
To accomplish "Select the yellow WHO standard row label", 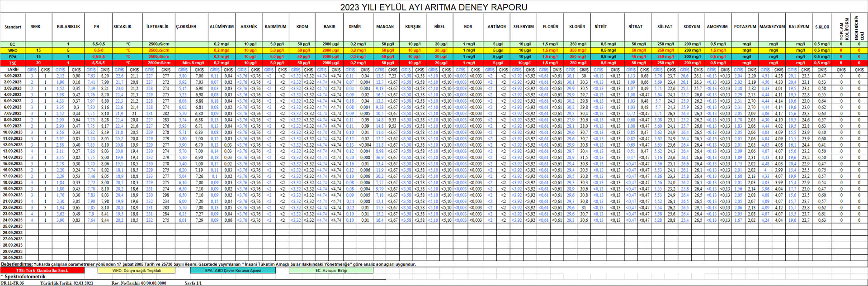I will (x=13, y=51).
